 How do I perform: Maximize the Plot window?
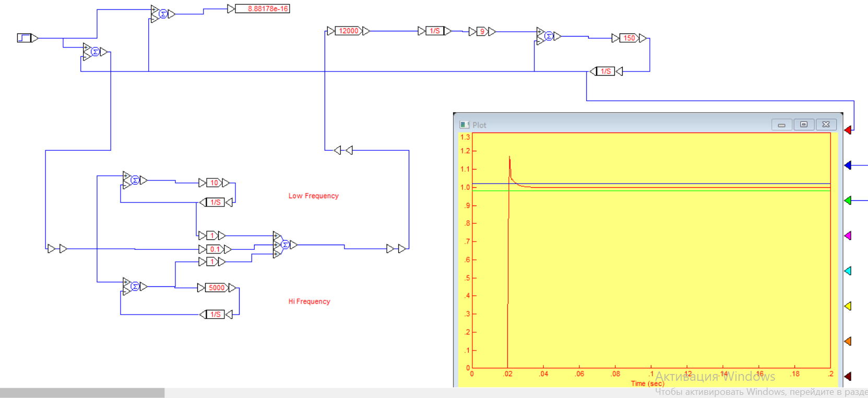(x=804, y=125)
